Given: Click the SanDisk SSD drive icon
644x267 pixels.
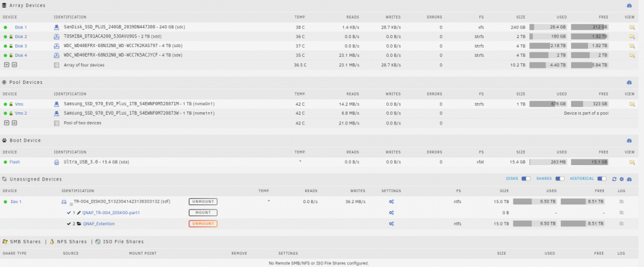Looking at the screenshot, I should (57, 27).
